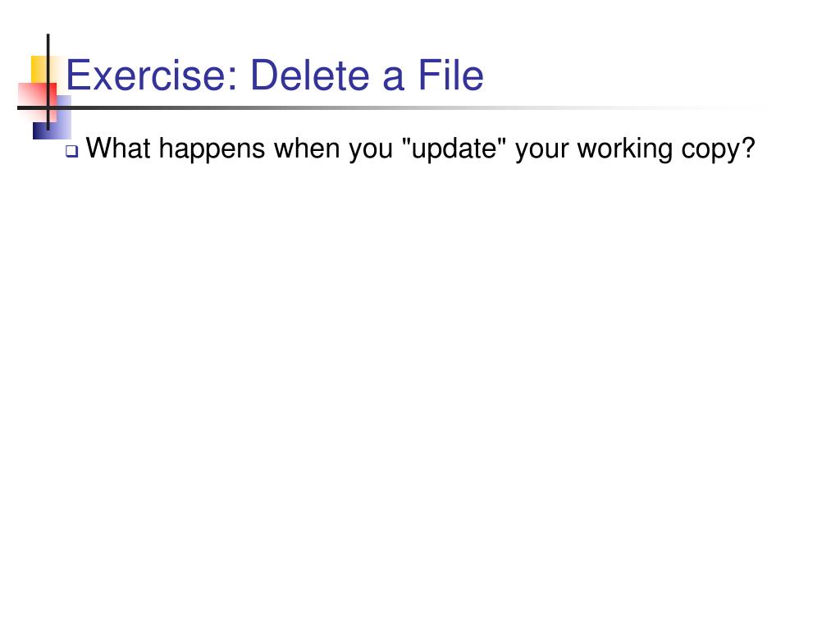840x630 pixels.
Task: Select the word 'Exercise:' in the title
Action: tap(152, 75)
